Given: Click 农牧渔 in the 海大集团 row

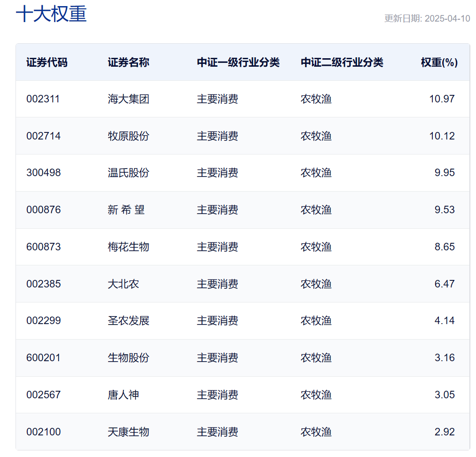Looking at the screenshot, I should click(316, 99).
